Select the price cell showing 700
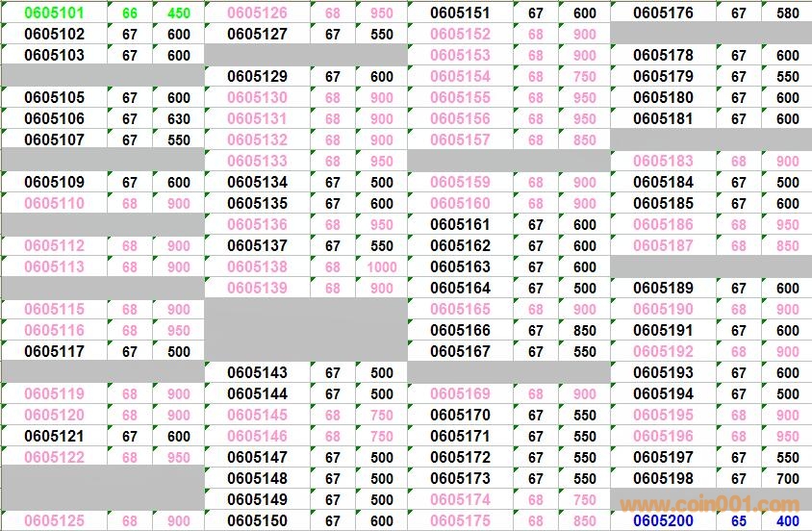812x531 pixels. pyautogui.click(x=787, y=478)
